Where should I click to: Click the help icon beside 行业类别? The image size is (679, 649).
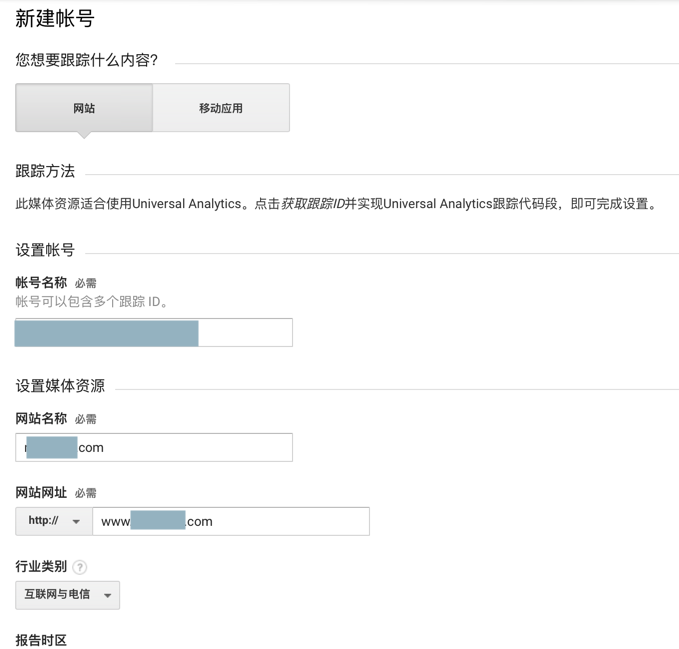tap(80, 567)
